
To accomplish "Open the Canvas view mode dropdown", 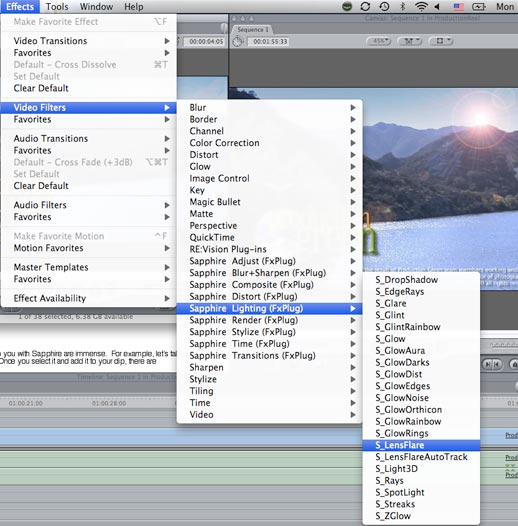I will [x=409, y=41].
